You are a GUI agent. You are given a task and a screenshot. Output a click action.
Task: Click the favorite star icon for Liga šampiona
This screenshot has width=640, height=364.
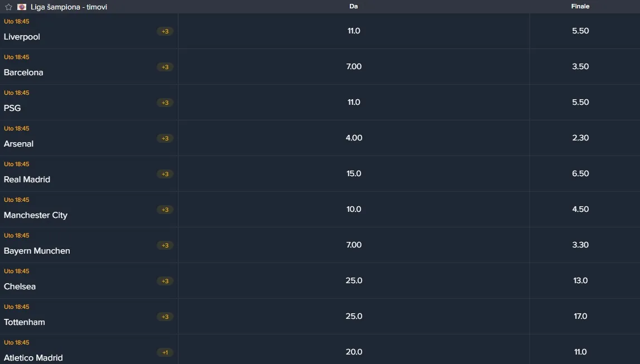click(8, 7)
